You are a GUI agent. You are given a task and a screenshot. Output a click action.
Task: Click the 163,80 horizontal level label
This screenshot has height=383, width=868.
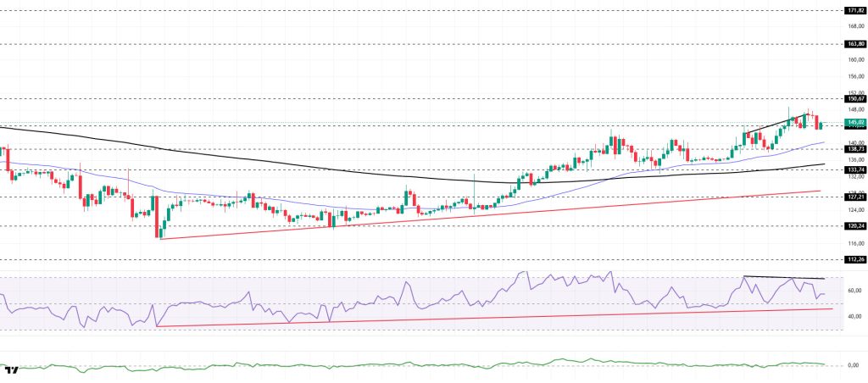pyautogui.click(x=854, y=43)
